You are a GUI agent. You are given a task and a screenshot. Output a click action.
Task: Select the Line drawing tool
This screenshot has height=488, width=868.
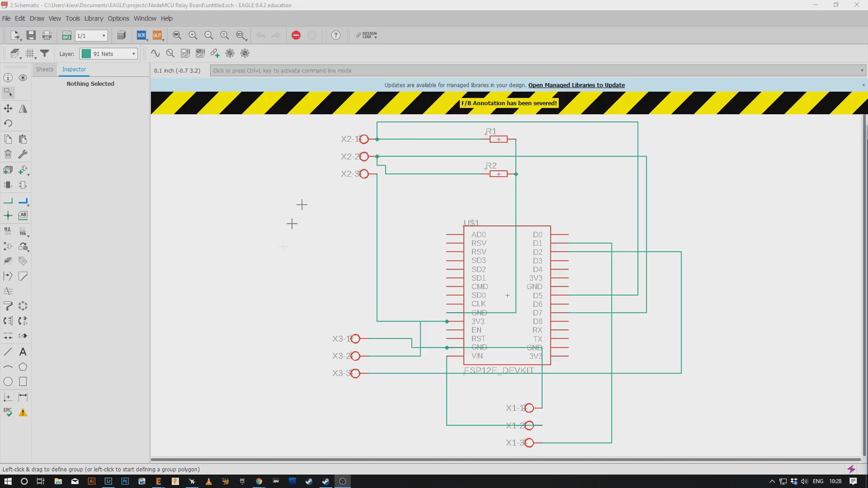8,352
